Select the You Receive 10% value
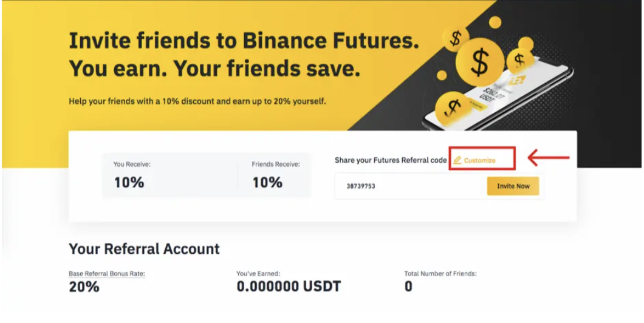644x323 pixels. (129, 182)
